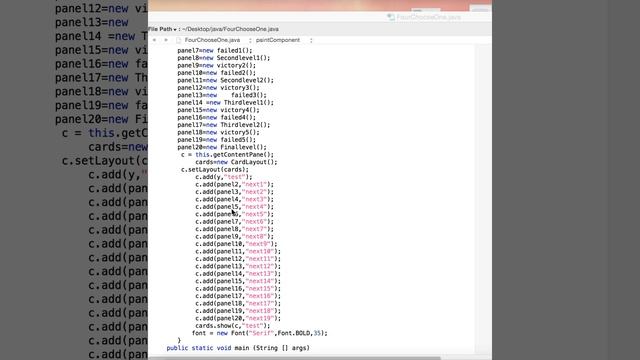Click the FourChooseOne.java window title text
Screen dimensions: 640x360
click(429, 17)
